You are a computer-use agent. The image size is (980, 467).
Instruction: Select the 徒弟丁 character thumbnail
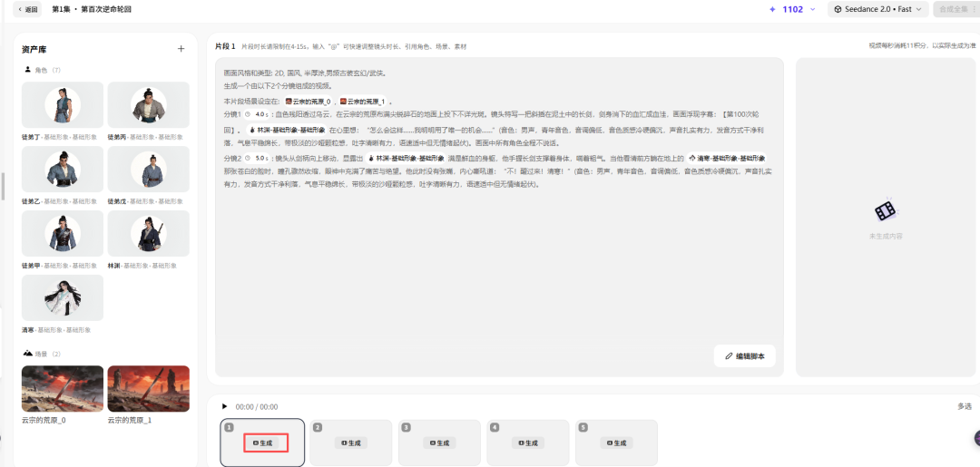[x=63, y=105]
